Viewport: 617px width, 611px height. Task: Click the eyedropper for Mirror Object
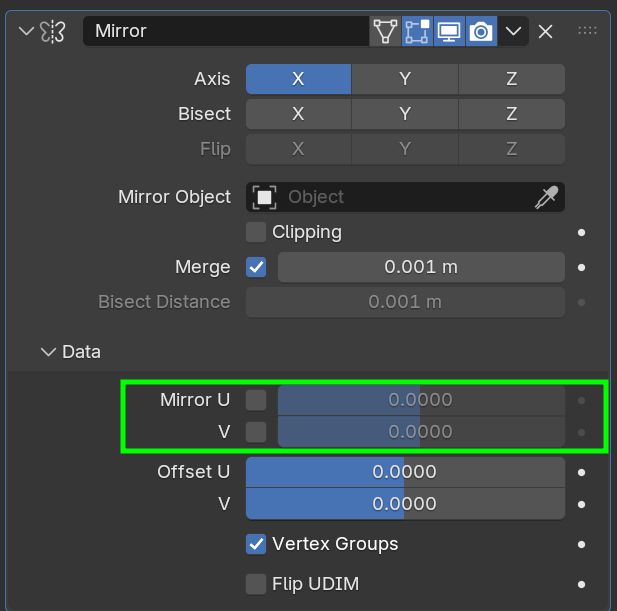[x=545, y=197]
